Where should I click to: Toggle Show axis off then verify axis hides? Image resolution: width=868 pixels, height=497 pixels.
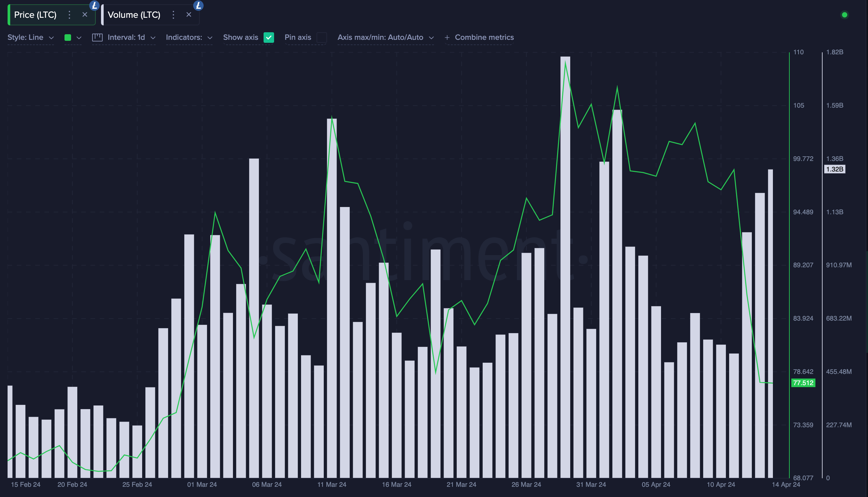click(x=268, y=38)
